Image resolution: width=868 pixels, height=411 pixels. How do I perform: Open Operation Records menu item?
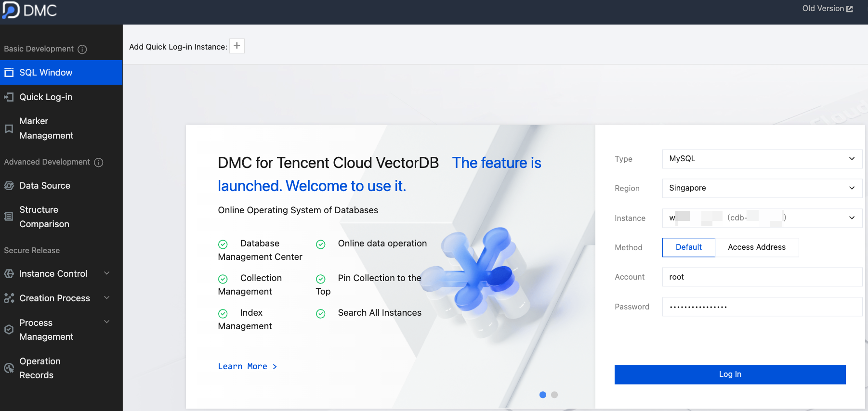click(x=61, y=368)
